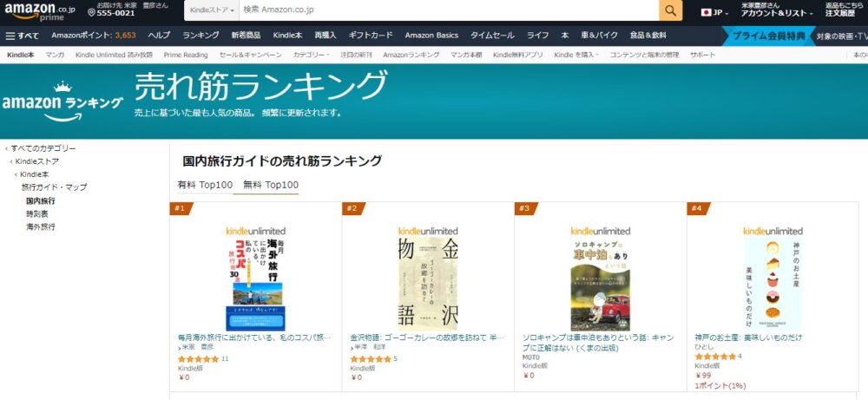This screenshot has width=868, height=400.
Task: Click the search magnifier button
Action: (670, 10)
